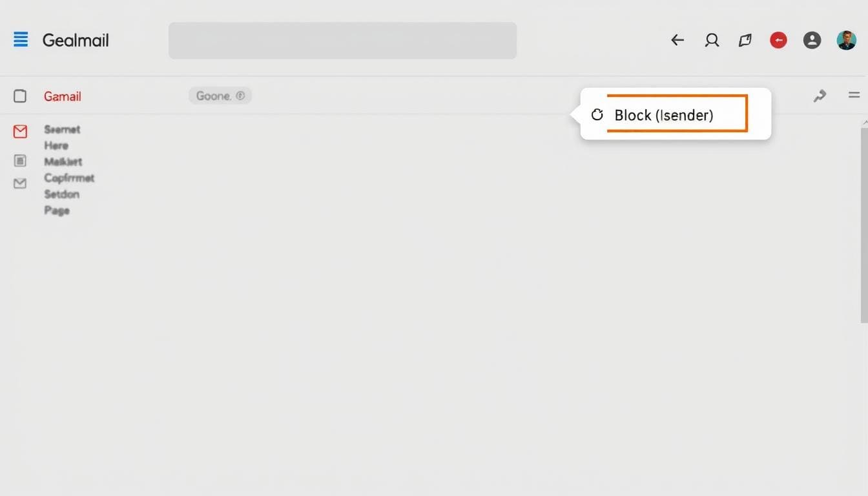Click the Gealmail logo text

pyautogui.click(x=76, y=40)
